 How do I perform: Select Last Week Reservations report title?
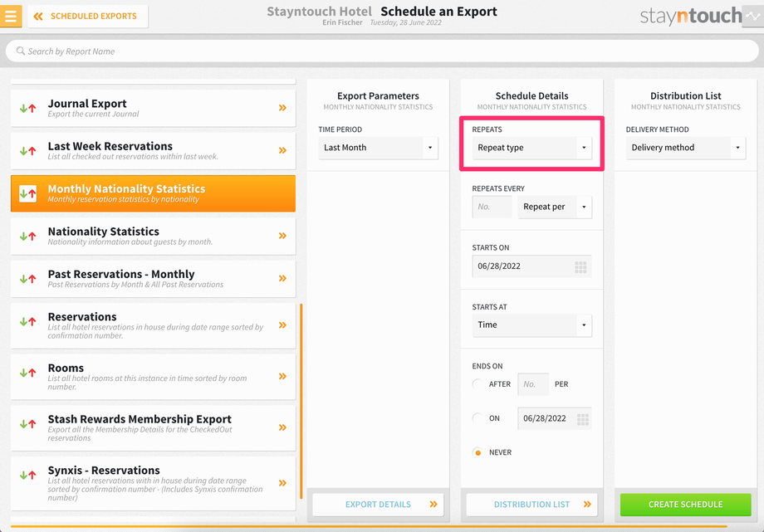[x=110, y=146]
